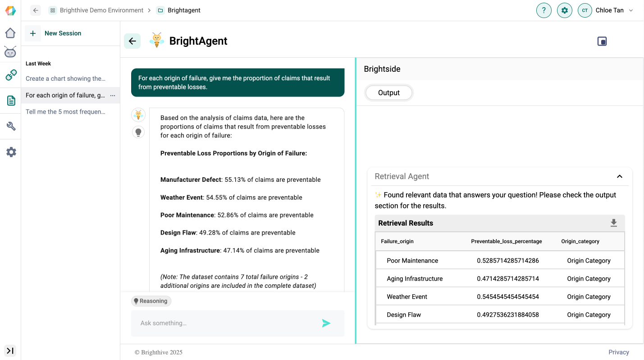Download the Retrieval Results table
The width and height of the screenshot is (644, 360).
click(x=613, y=223)
